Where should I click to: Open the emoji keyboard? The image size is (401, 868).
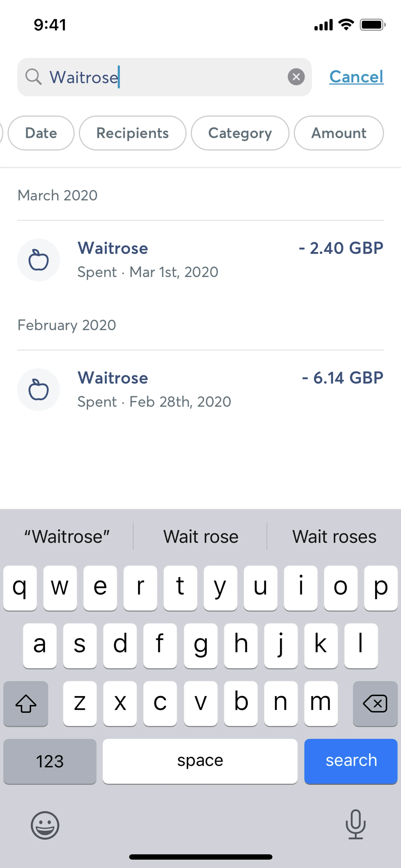(x=45, y=825)
